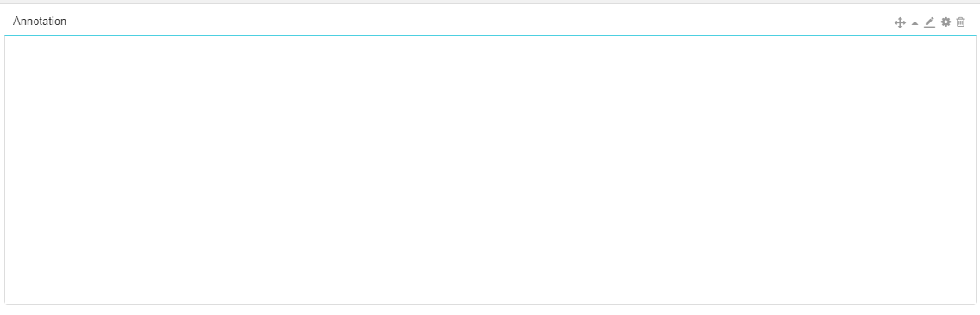The height and width of the screenshot is (315, 980).
Task: Click the move arrows icon of Annotation panel
Action: tap(900, 22)
